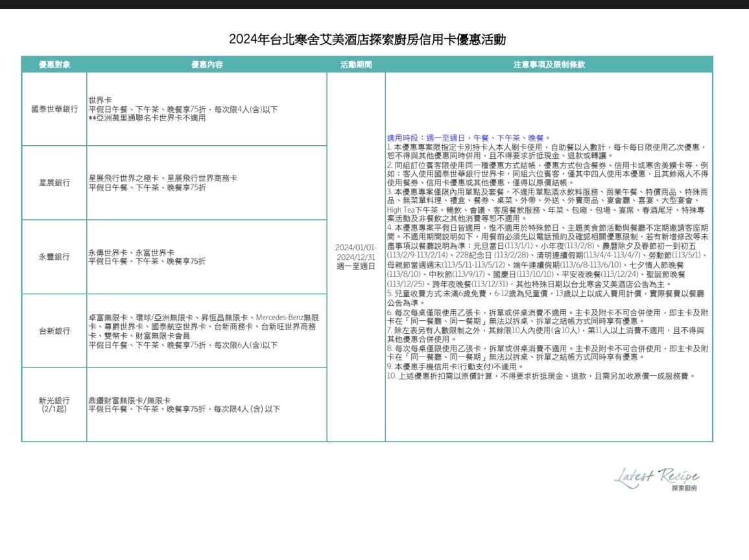Click the 注意事項及限制條款 column header
This screenshot has width=749, height=560.
[x=549, y=64]
